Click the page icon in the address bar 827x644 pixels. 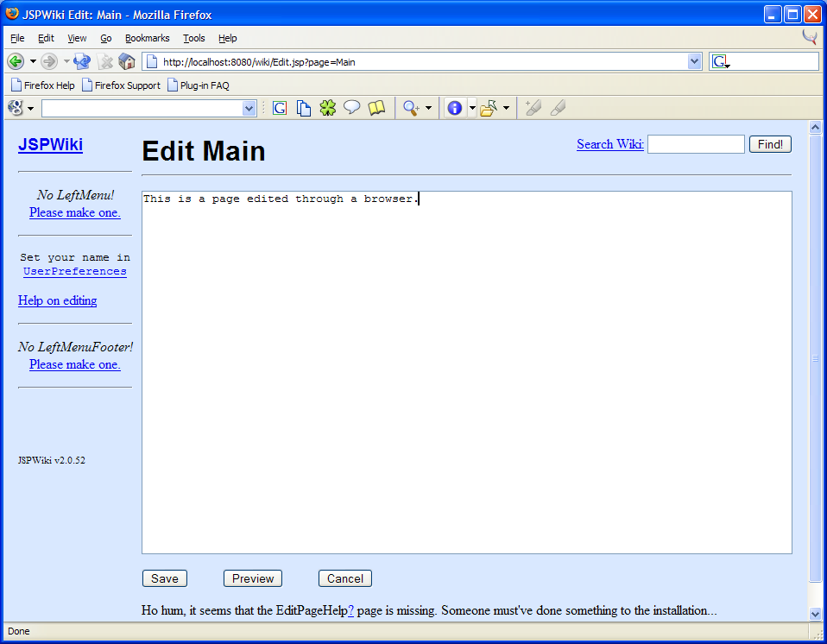coord(152,61)
